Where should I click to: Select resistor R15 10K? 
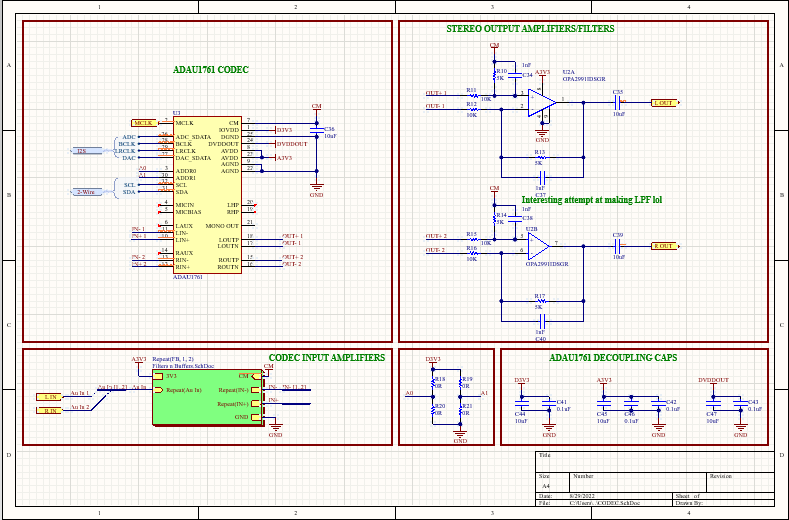point(473,239)
